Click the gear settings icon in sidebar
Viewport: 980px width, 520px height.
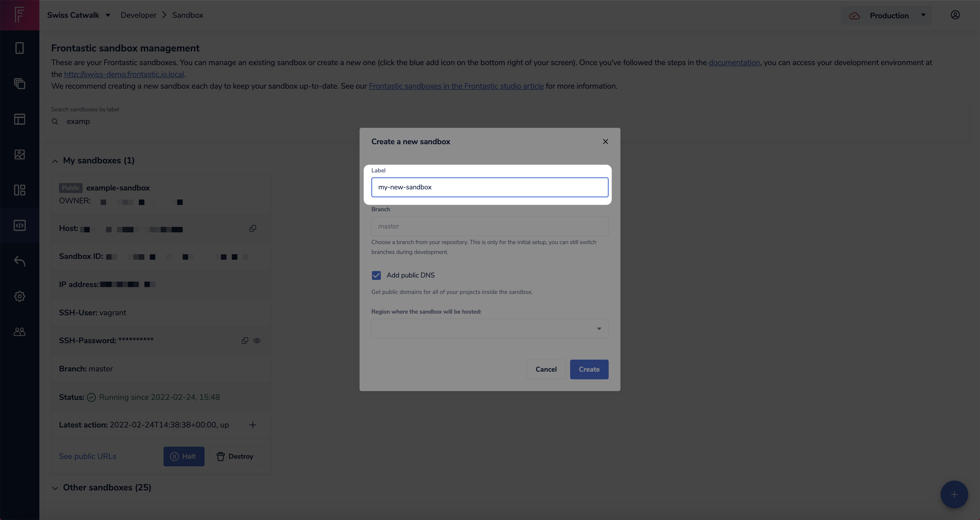tap(19, 296)
